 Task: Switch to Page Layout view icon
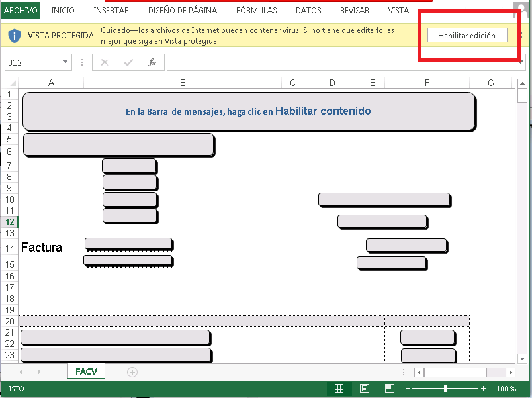(365, 389)
